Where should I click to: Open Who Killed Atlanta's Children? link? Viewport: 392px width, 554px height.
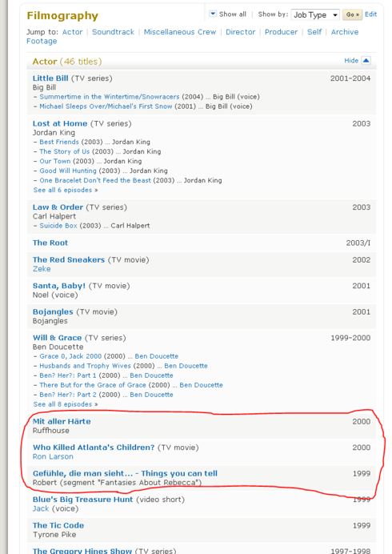(94, 448)
